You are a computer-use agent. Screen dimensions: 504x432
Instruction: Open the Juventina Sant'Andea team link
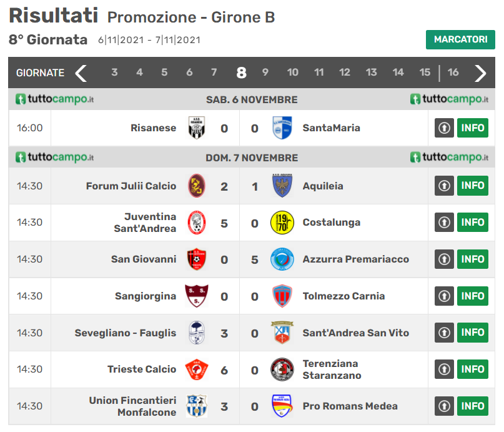coord(145,222)
